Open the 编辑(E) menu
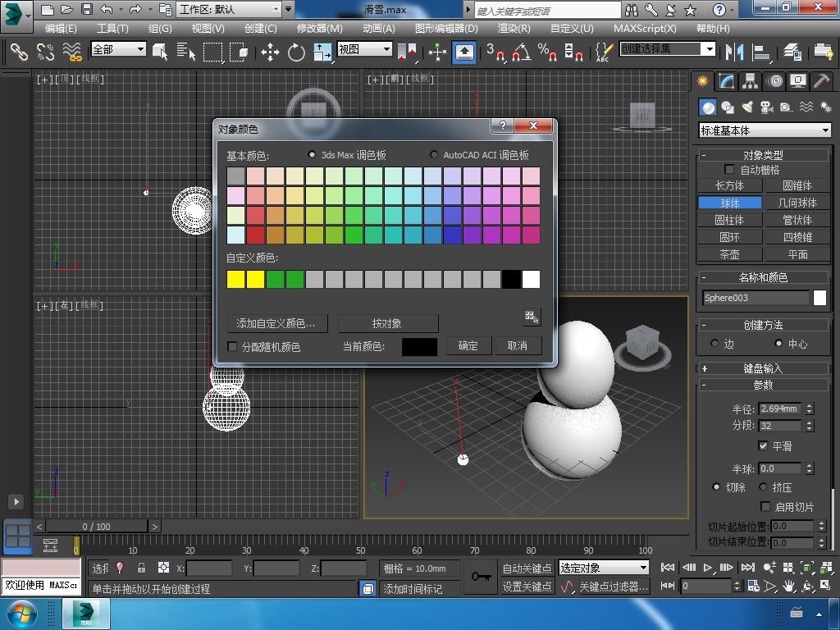 pos(61,29)
